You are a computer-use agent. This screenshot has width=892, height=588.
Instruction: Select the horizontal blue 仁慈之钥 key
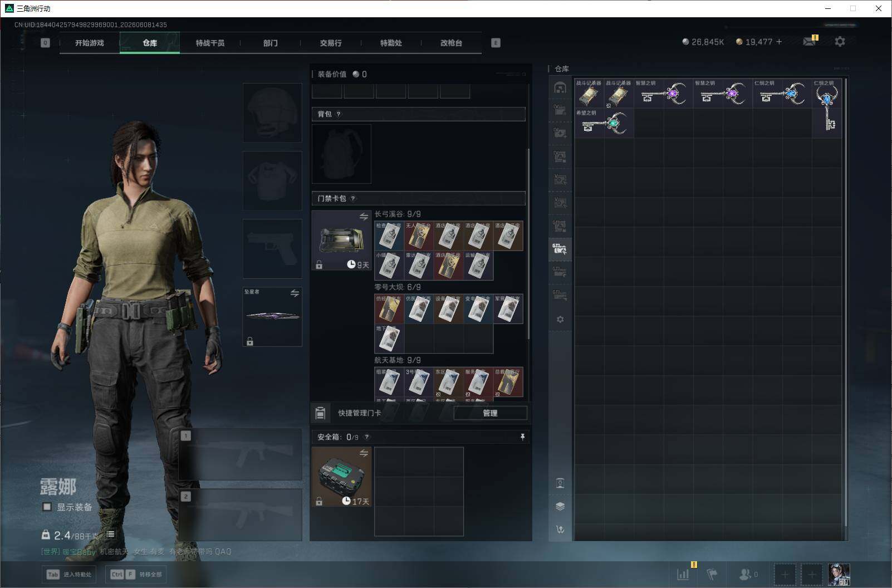click(782, 93)
